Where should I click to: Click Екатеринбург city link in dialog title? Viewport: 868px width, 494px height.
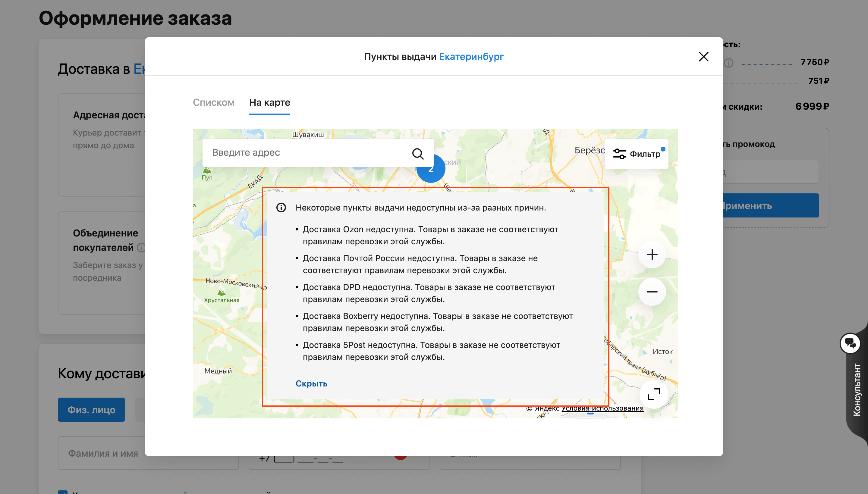tap(471, 57)
